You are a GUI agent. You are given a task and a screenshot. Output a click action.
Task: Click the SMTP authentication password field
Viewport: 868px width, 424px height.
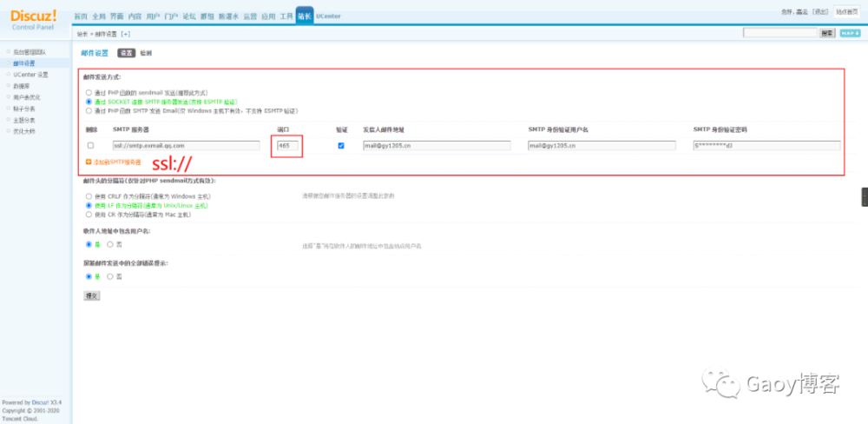coord(766,146)
